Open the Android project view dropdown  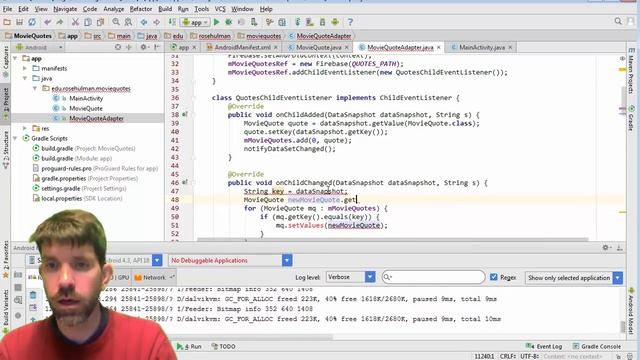pos(39,47)
